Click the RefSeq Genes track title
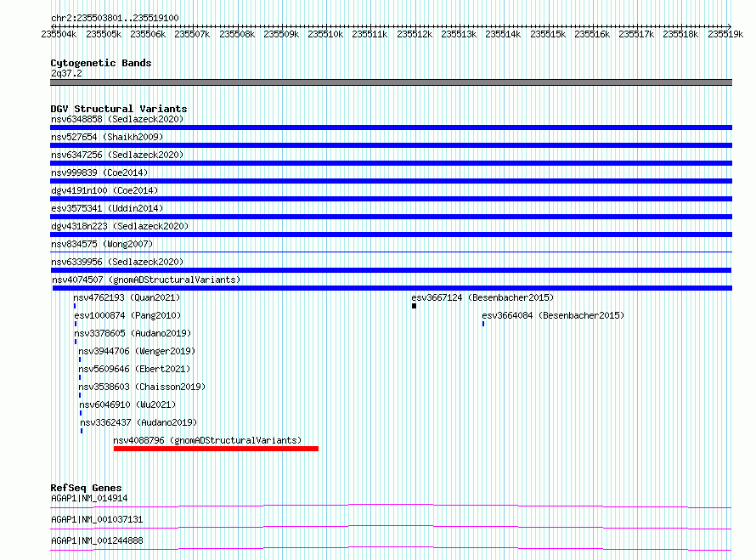 86,488
